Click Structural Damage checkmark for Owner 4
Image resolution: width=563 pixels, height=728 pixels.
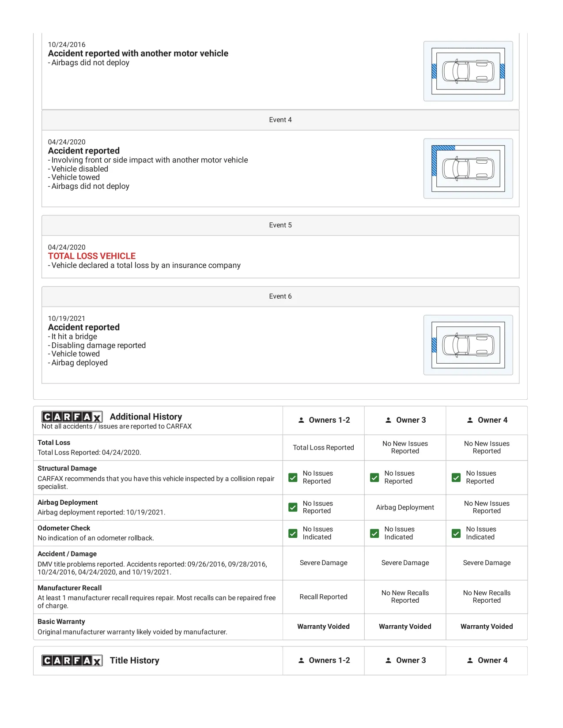pos(456,477)
